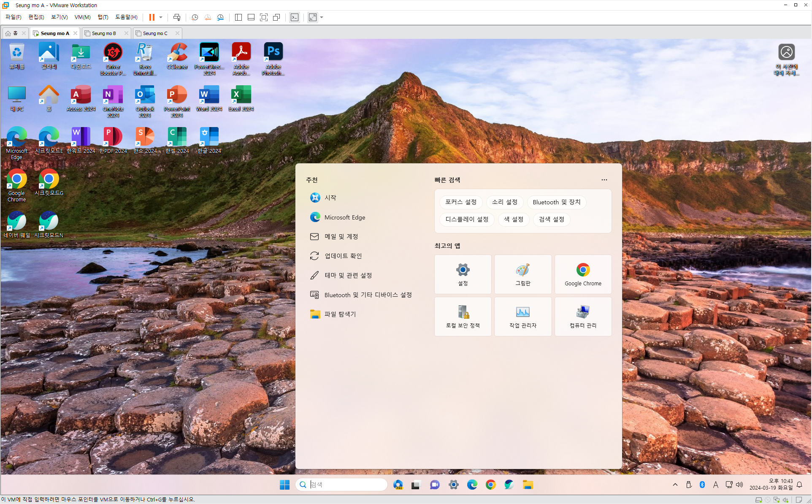
Task: Select the CCleaner desktop icon
Action: 177,56
